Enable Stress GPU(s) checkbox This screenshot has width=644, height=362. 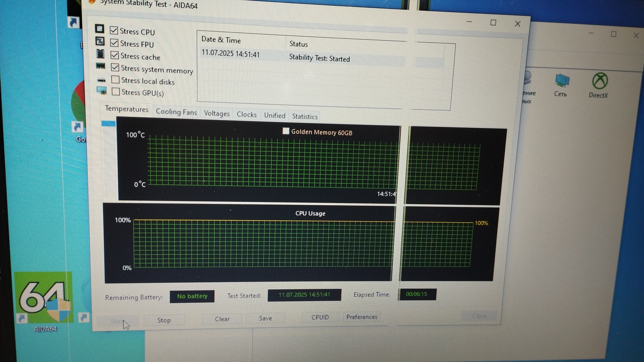tap(116, 92)
